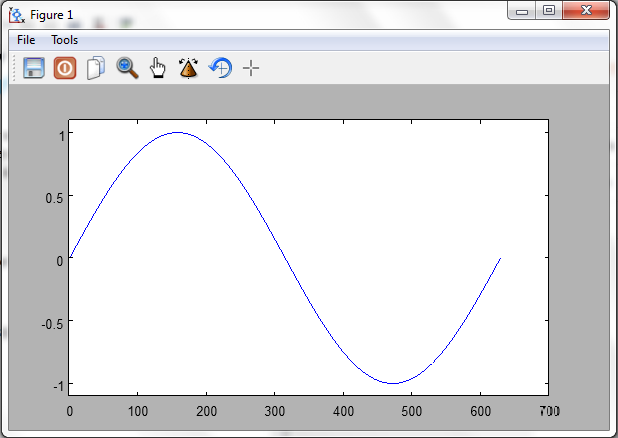
Task: Click the blue sine curve peak
Action: pos(178,132)
